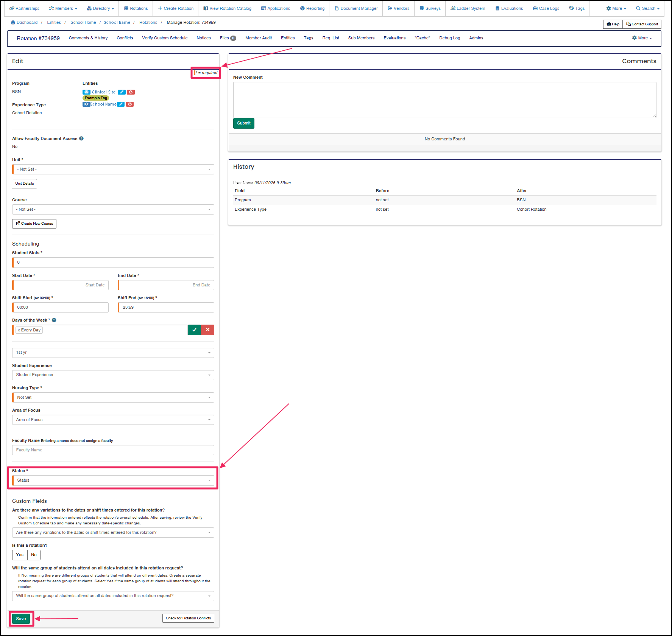
Task: Click Check for Rotation Conflicts button
Action: [189, 618]
